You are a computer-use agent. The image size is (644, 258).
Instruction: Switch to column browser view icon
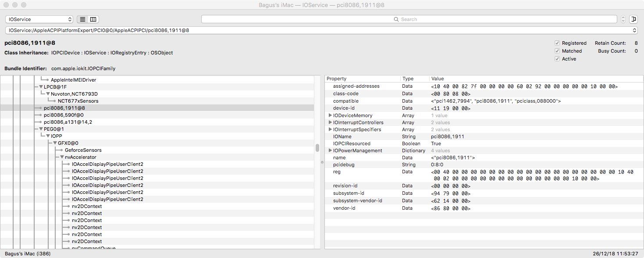coord(93,19)
